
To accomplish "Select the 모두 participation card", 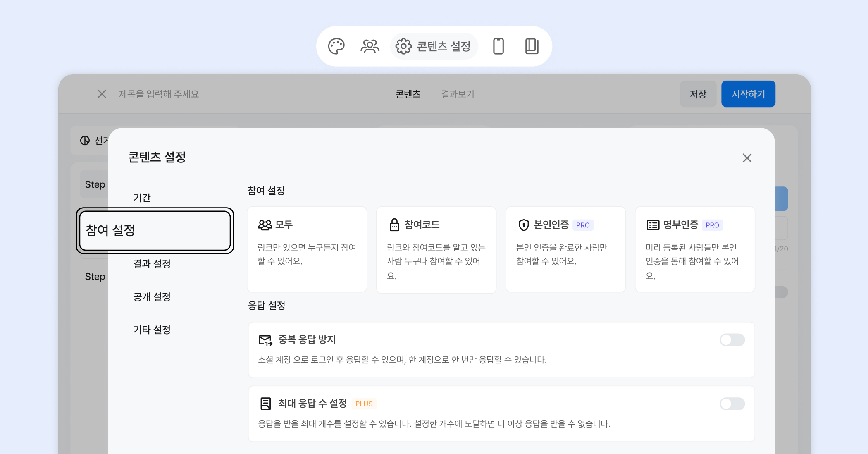I will click(x=307, y=249).
